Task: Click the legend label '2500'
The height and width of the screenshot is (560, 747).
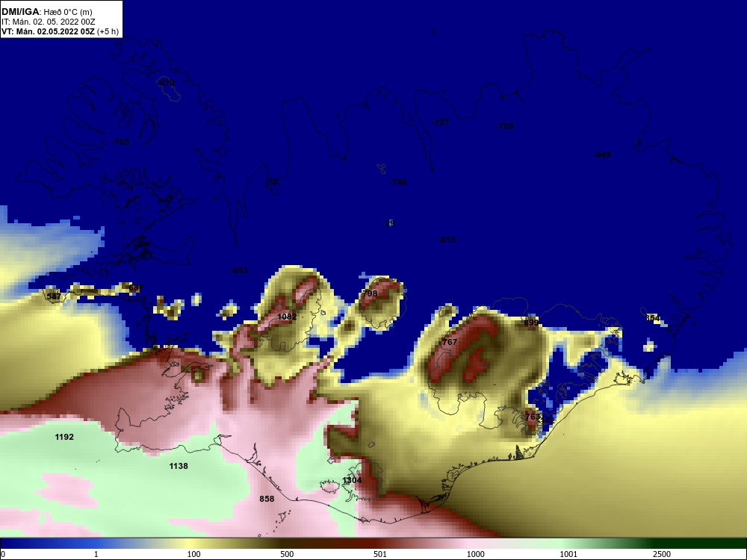Action: (662, 554)
